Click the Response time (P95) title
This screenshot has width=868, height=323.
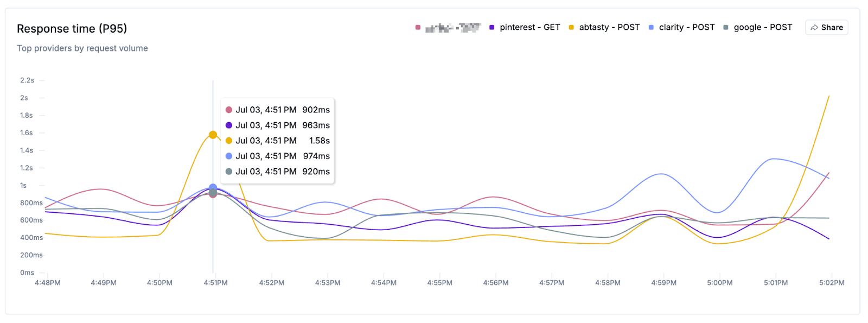72,29
